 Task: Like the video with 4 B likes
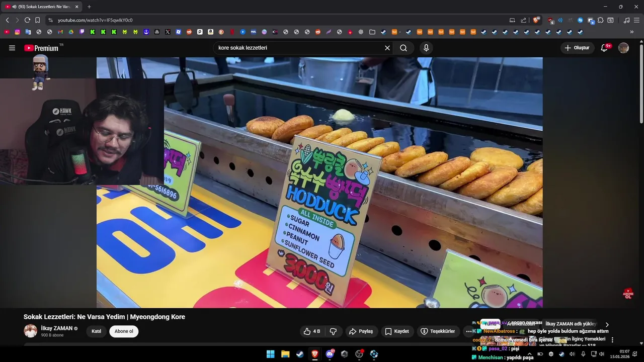tap(312, 331)
